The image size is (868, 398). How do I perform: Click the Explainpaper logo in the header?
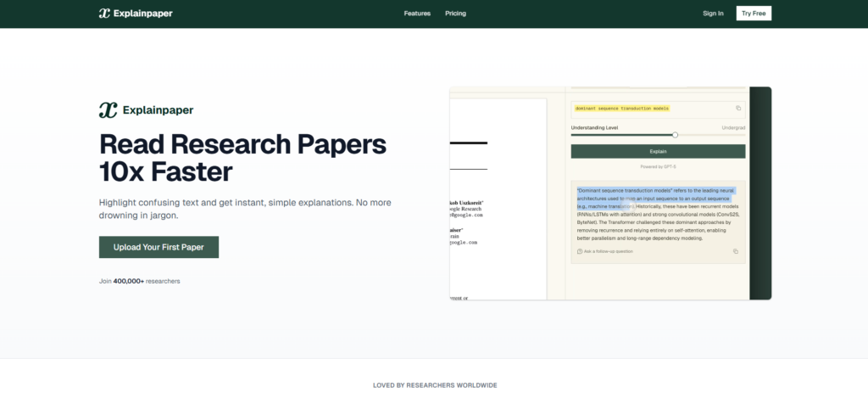[x=136, y=14]
